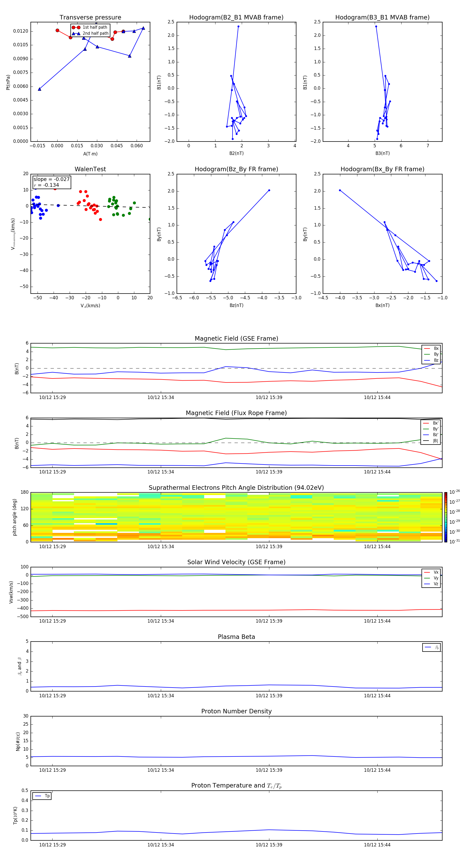The height and width of the screenshot is (868, 473).
Task: Click the "WalenTest" plot title
Action: 90,169
